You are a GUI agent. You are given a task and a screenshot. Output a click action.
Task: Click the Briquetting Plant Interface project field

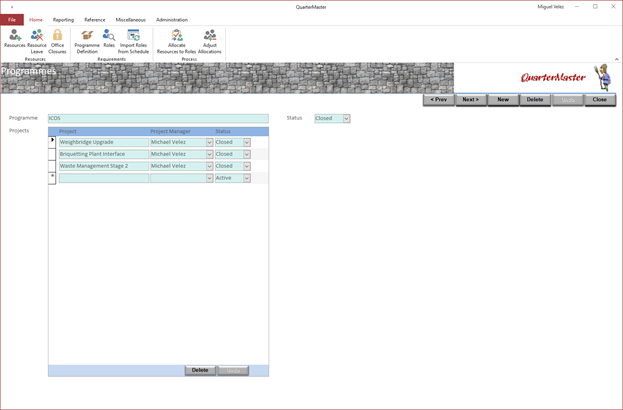pyautogui.click(x=104, y=154)
